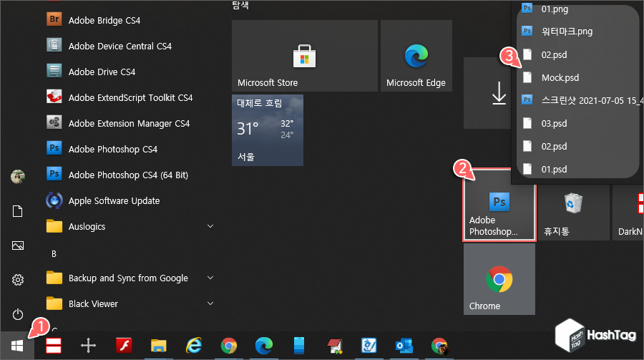The width and height of the screenshot is (644, 360).
Task: Open the red-and-white taskbar app icon
Action: 54,346
